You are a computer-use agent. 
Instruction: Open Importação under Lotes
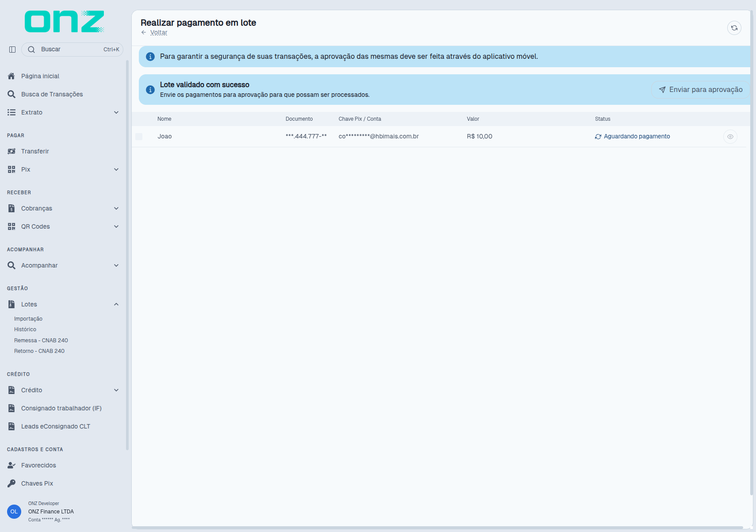[x=28, y=319]
